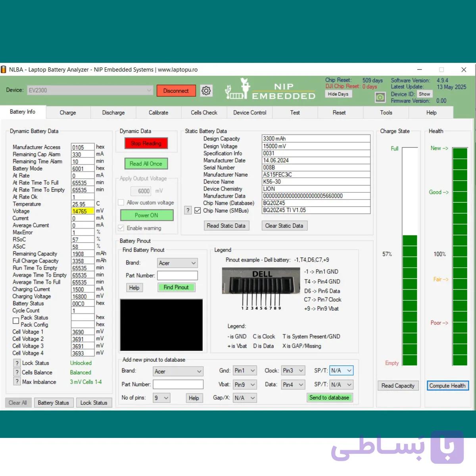This screenshot has height=476, width=476.
Task: Click the Read All Once button
Action: (146, 163)
